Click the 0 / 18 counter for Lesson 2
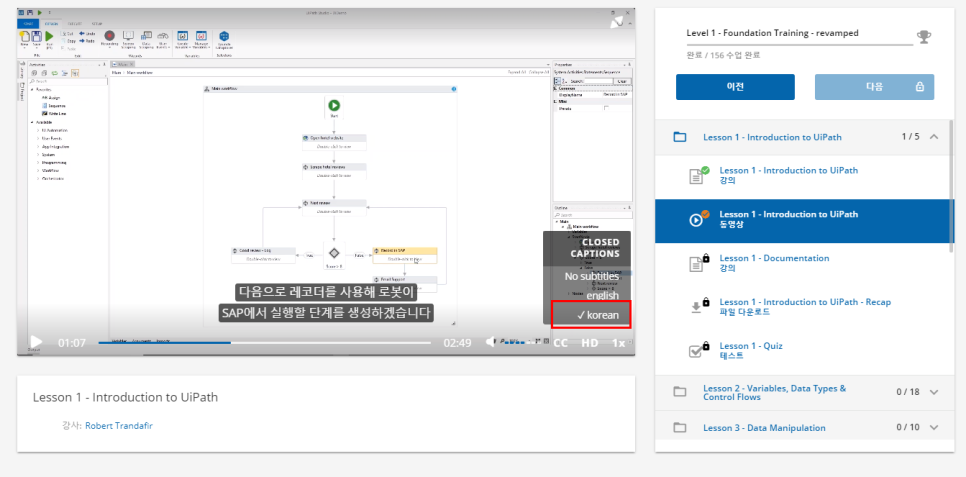The image size is (966, 477). tap(908, 392)
